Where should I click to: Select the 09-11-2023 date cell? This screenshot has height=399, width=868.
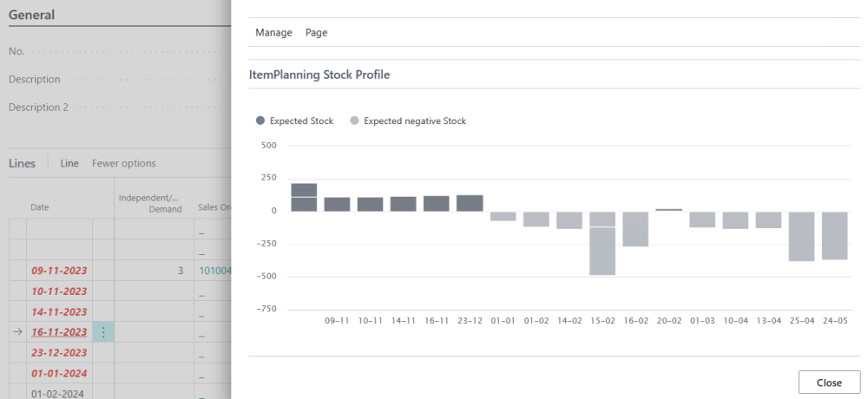coord(59,271)
